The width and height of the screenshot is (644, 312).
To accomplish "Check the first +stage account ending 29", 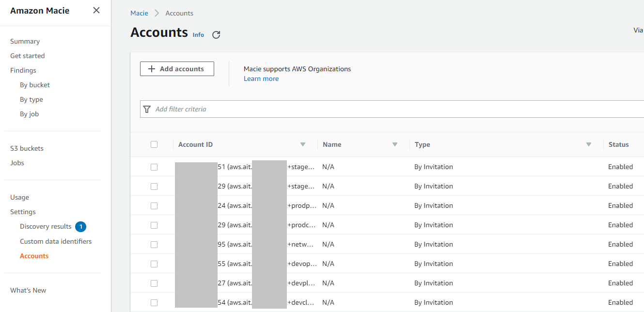I will 154,186.
